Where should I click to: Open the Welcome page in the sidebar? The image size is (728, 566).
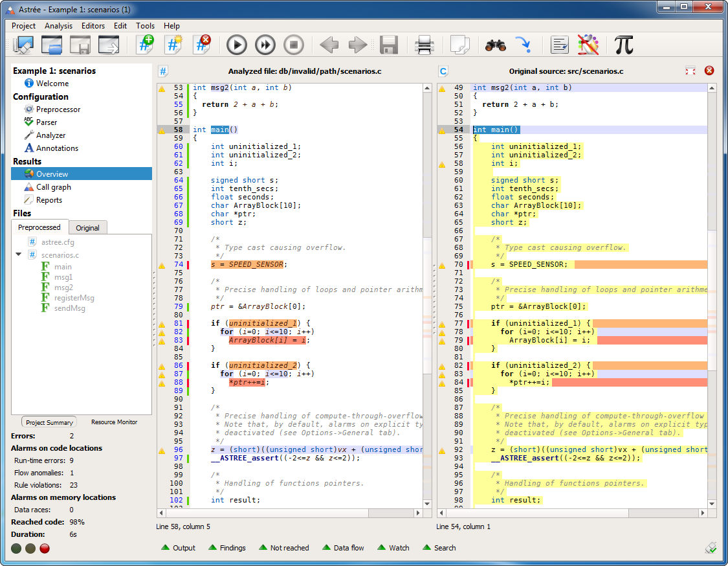point(52,84)
